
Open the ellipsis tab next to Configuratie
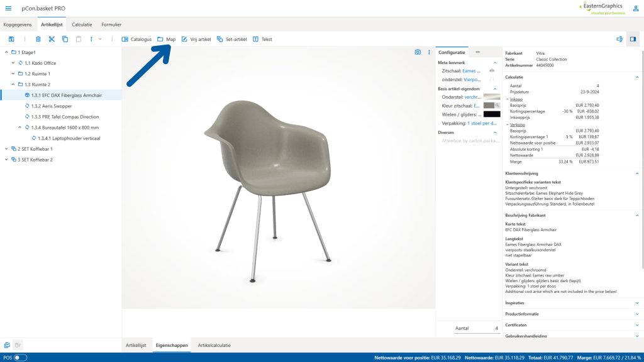[x=477, y=52]
